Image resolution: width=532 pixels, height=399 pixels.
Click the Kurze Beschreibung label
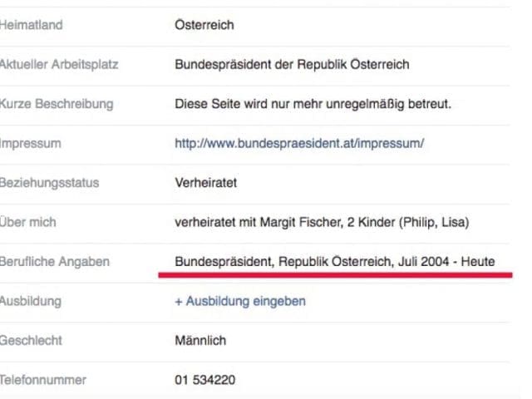click(x=57, y=104)
